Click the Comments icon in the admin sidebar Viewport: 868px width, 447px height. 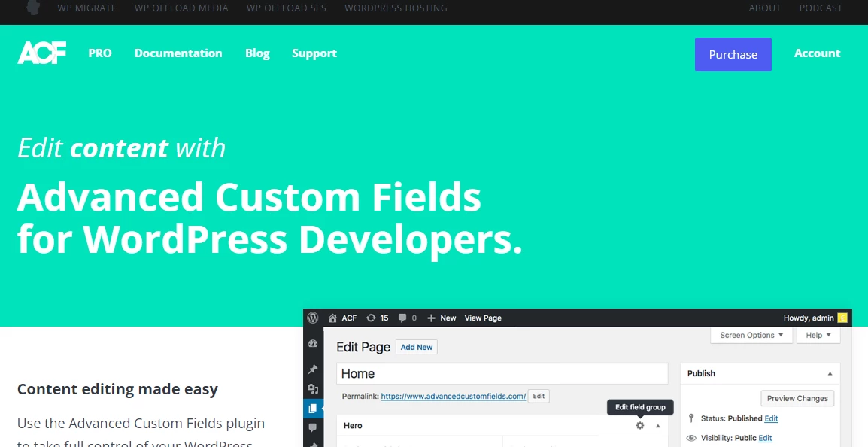pyautogui.click(x=313, y=428)
